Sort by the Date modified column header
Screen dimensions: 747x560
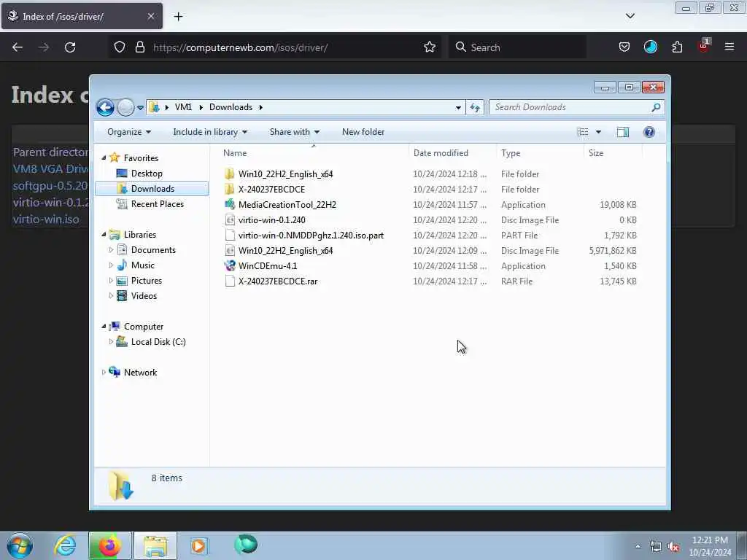452,153
